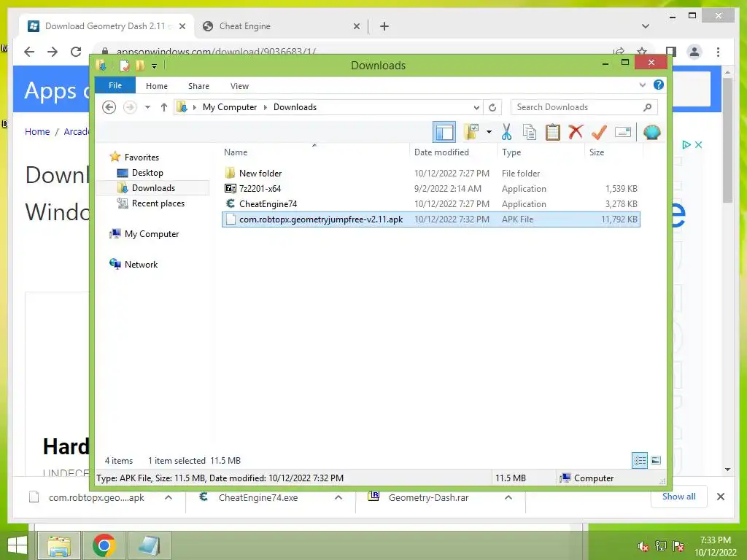Select Recent places in navigation pane
Screen dimensions: 747x560
pyautogui.click(x=158, y=203)
